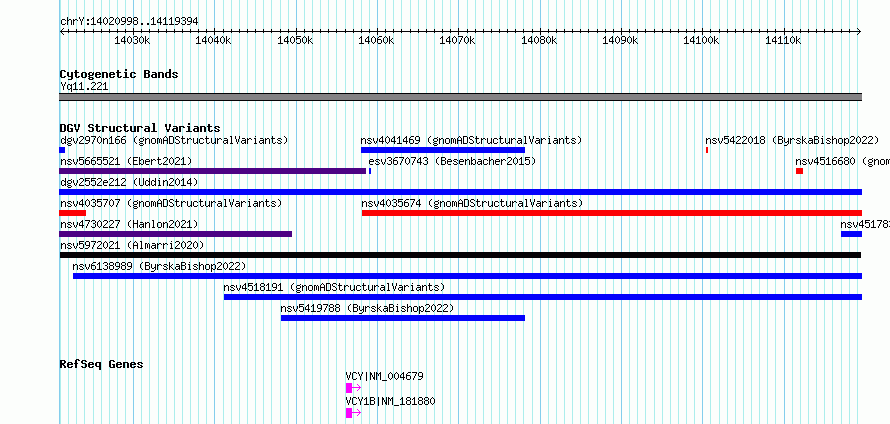Select the purple nsv5665521 Ebert2021 bar

(x=213, y=171)
